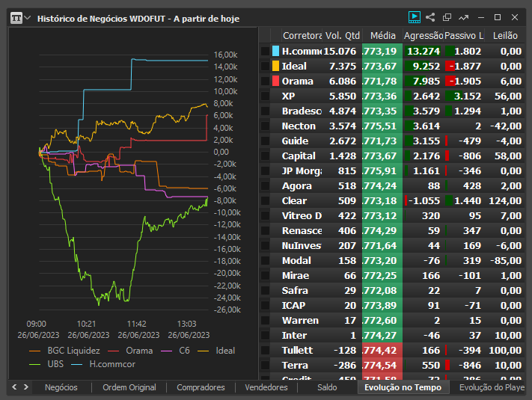The image size is (532, 400).
Task: Click the Orama legend entry in chart
Action: click(130, 351)
